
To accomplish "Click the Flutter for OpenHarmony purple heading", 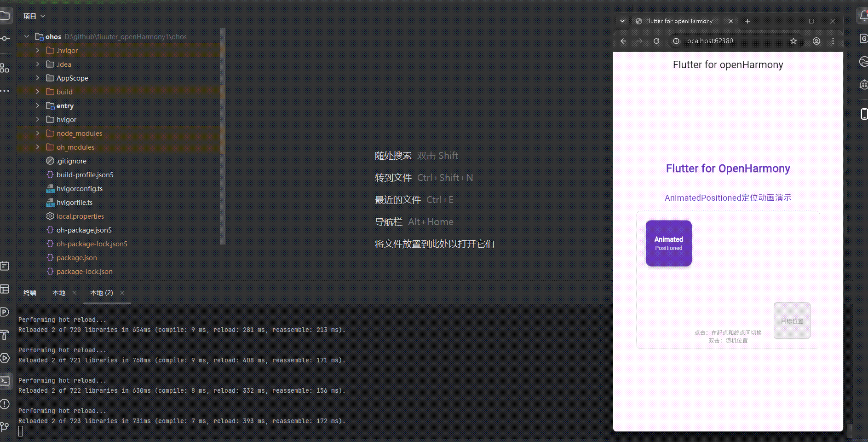I will tap(728, 169).
